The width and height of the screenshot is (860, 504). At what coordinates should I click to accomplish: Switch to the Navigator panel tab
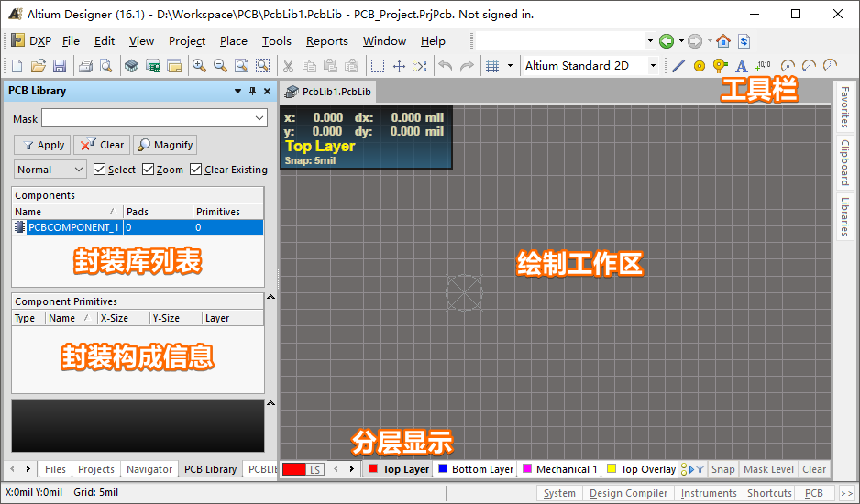coord(149,469)
